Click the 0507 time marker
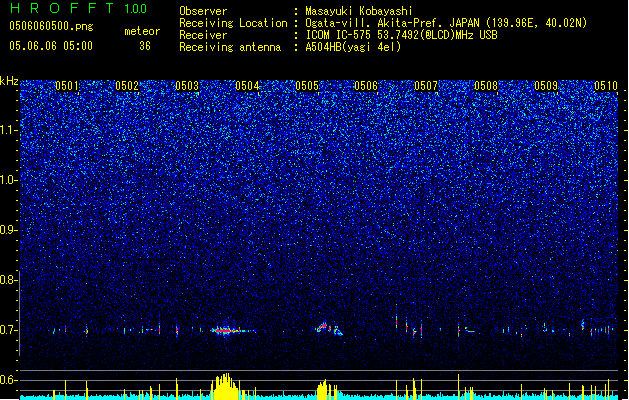This screenshot has width=629, height=400. [x=426, y=86]
